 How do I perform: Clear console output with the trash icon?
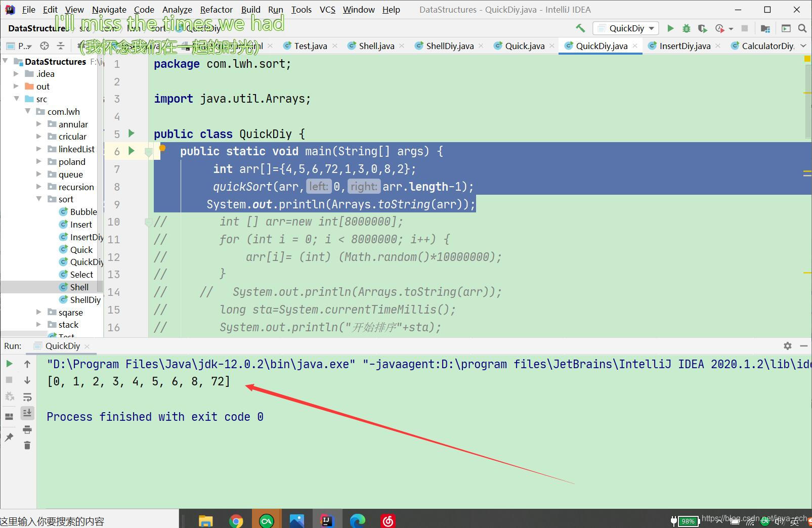(x=27, y=446)
